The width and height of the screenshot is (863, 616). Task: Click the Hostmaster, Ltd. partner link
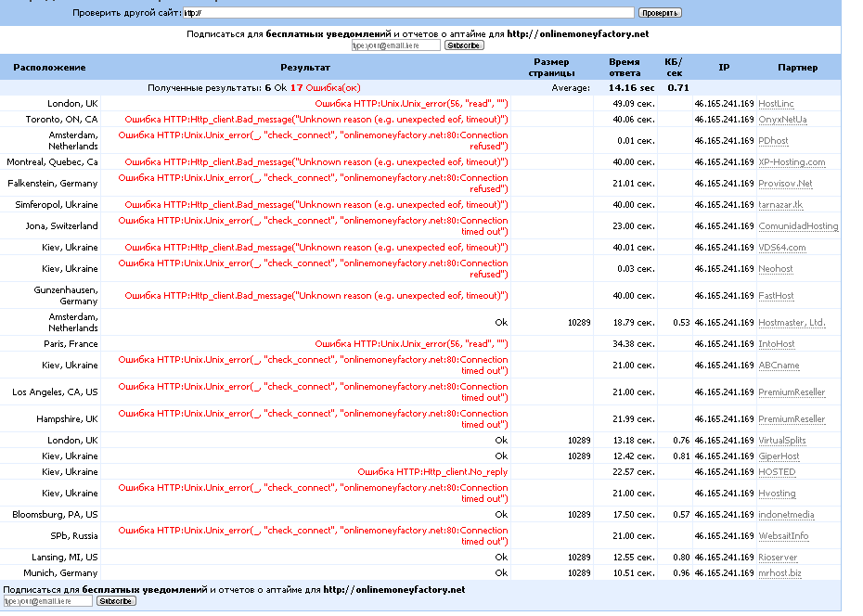pos(792,323)
